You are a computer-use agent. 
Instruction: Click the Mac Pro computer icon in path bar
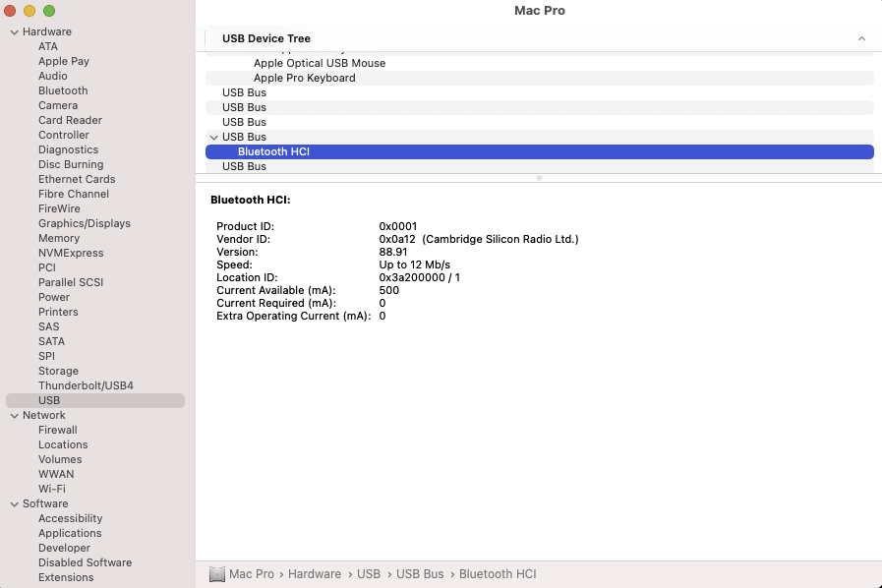point(217,574)
